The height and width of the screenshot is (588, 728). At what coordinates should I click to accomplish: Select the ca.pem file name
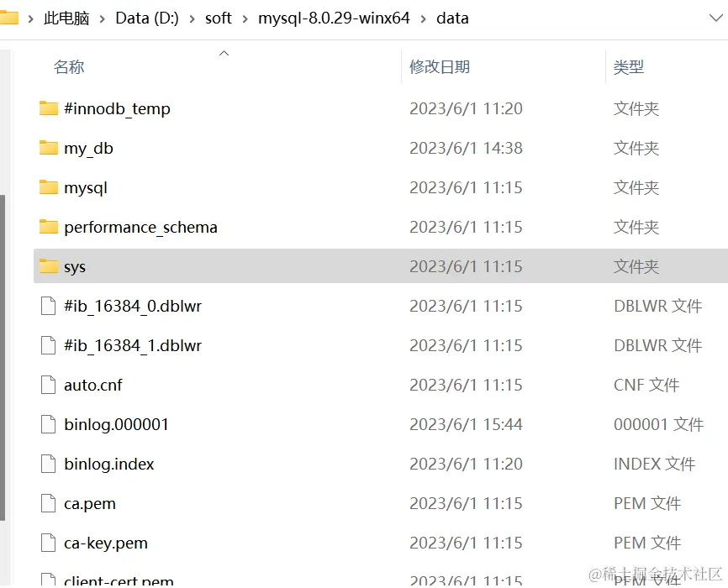point(90,503)
